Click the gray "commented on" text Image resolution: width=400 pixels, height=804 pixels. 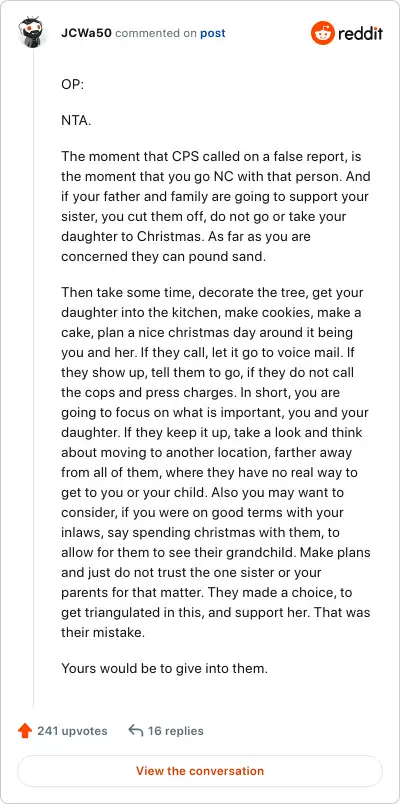coord(156,33)
